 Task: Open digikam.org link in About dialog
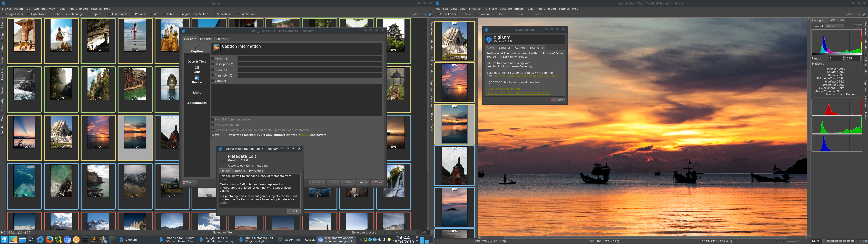[x=503, y=89]
